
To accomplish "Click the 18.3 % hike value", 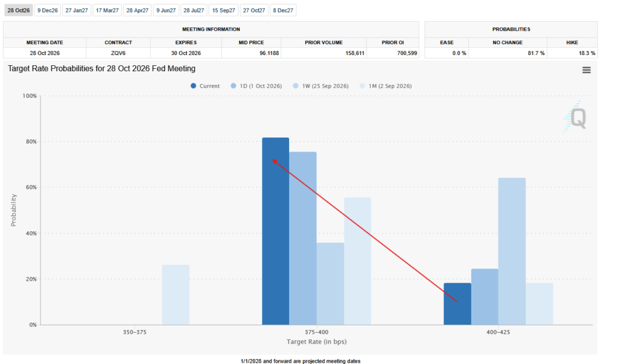I will click(587, 53).
